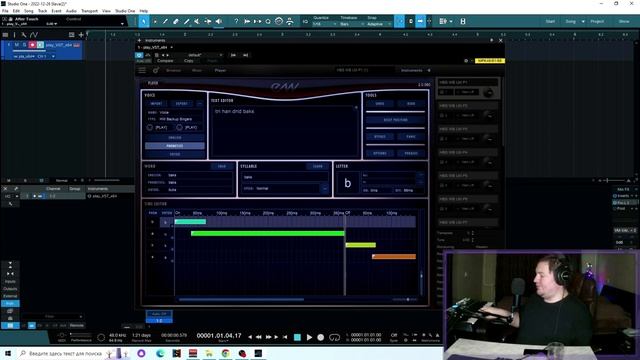Click the orange letter bar in Time Editor
640x360 pixels.
pyautogui.click(x=394, y=257)
